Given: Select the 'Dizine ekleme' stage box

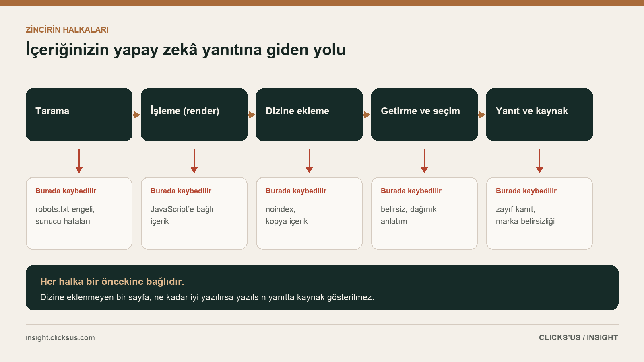Looking at the screenshot, I should pyautogui.click(x=309, y=115).
